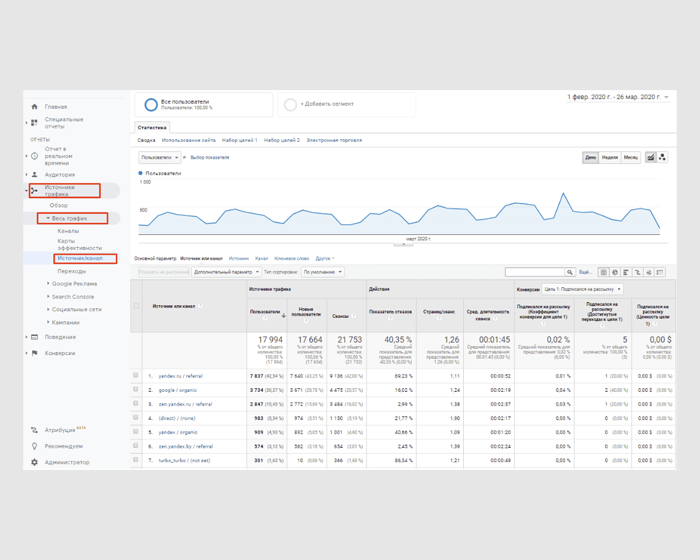The width and height of the screenshot is (700, 560).
Task: Click the google / organic source link
Action: click(x=178, y=390)
